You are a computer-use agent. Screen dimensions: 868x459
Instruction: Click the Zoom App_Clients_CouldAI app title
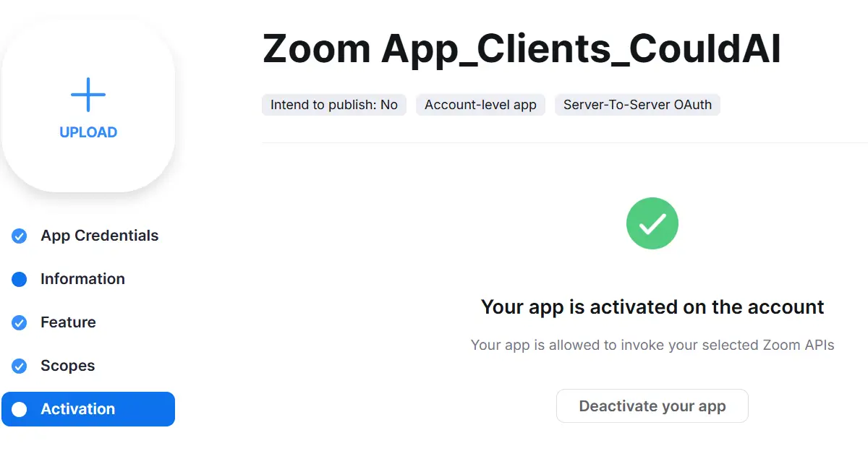pyautogui.click(x=522, y=49)
